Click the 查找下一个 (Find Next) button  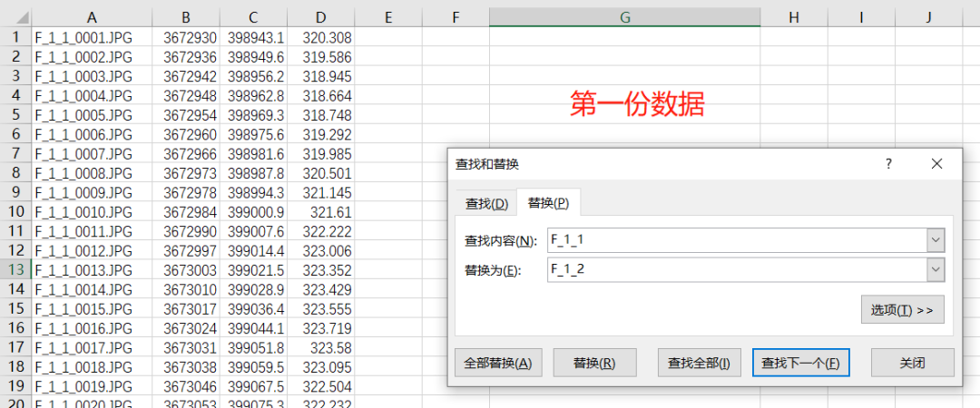tap(800, 364)
